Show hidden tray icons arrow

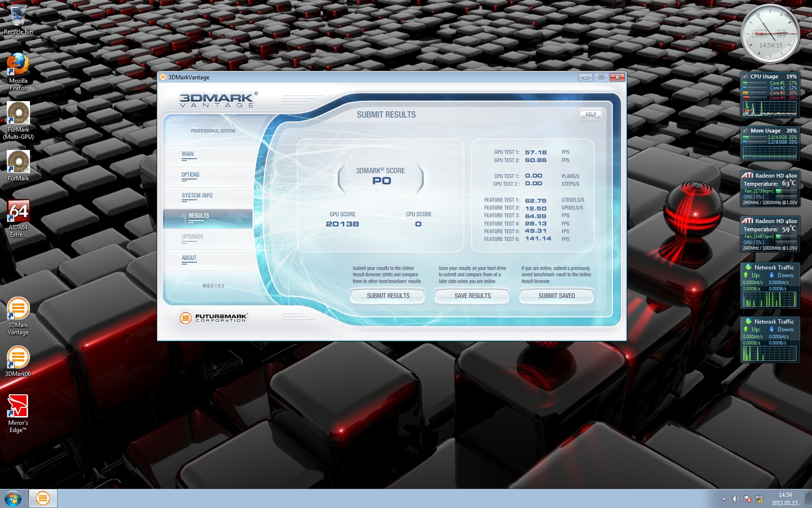coord(724,499)
